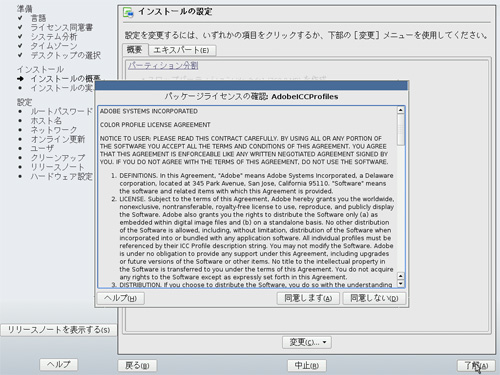Click the 設定 section heading in sidebar
The image size is (500, 375).
(x=25, y=102)
